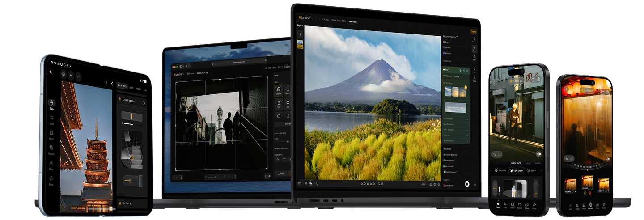Click Single Image Edits breadcrumb
644x220 pixels.
pyautogui.click(x=338, y=21)
